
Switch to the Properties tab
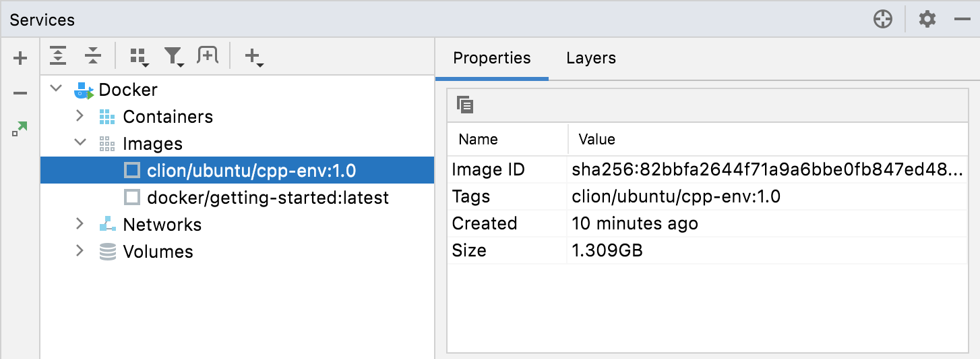[492, 59]
